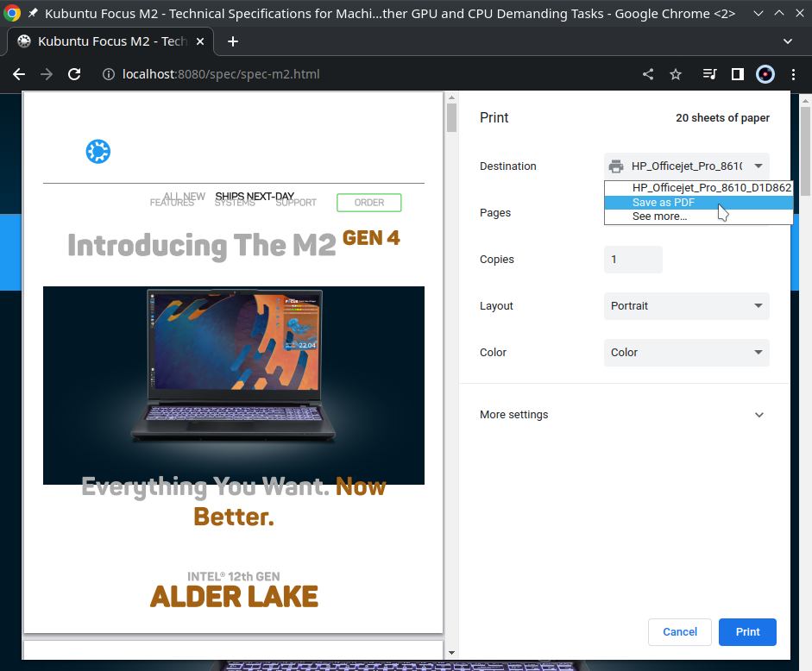Open the Chrome profile avatar

pos(765,74)
